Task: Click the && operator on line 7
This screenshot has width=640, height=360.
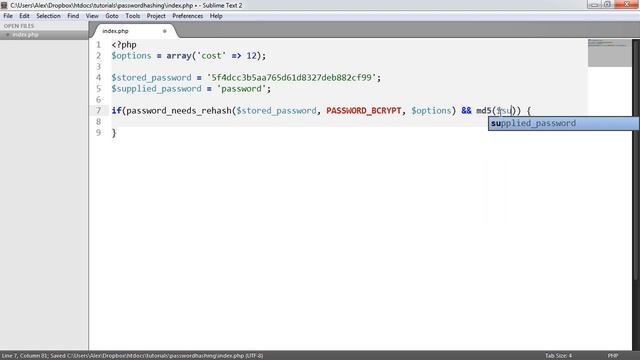Action: [x=466, y=111]
